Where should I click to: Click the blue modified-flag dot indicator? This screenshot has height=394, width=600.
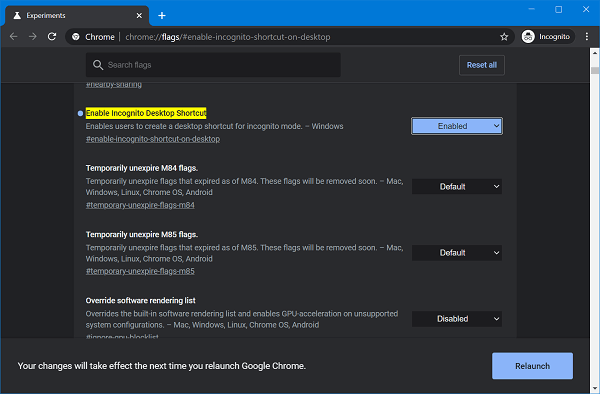click(x=80, y=113)
